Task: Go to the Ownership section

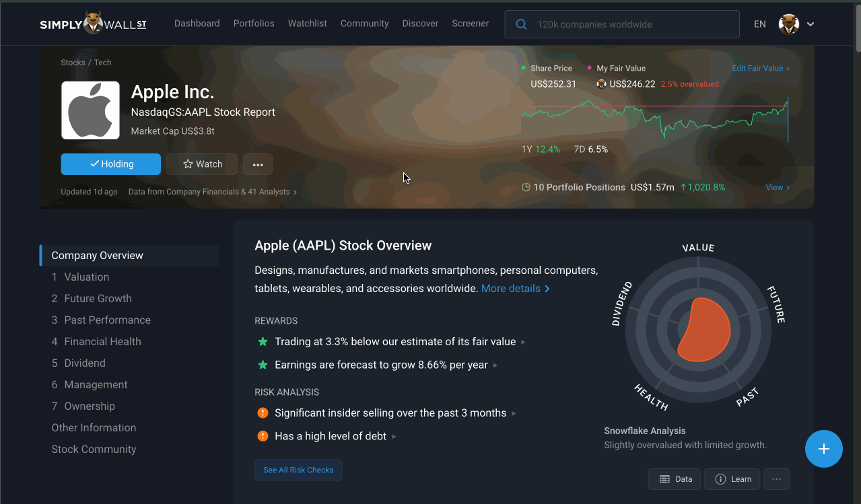Action: (83, 406)
